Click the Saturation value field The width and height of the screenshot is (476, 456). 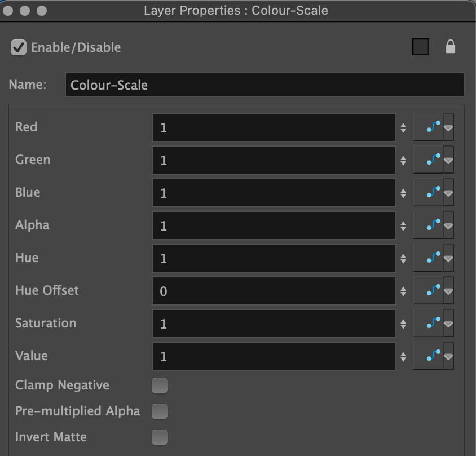tap(274, 324)
